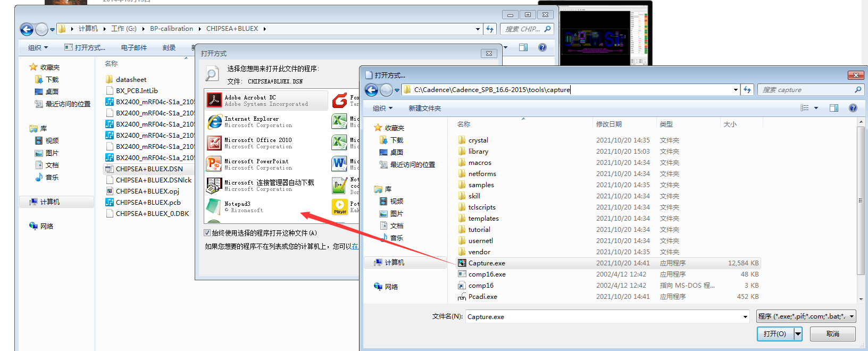
Task: Refresh the CHIPSEA+BLUEX Explorer address bar
Action: (x=490, y=29)
